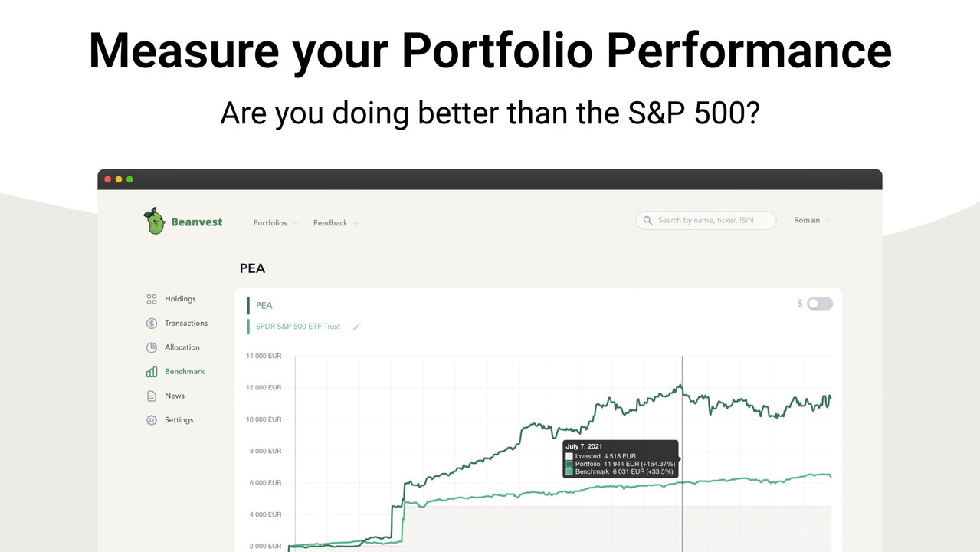Click the Beanvest bean logo
The image size is (980, 552).
pyautogui.click(x=155, y=222)
